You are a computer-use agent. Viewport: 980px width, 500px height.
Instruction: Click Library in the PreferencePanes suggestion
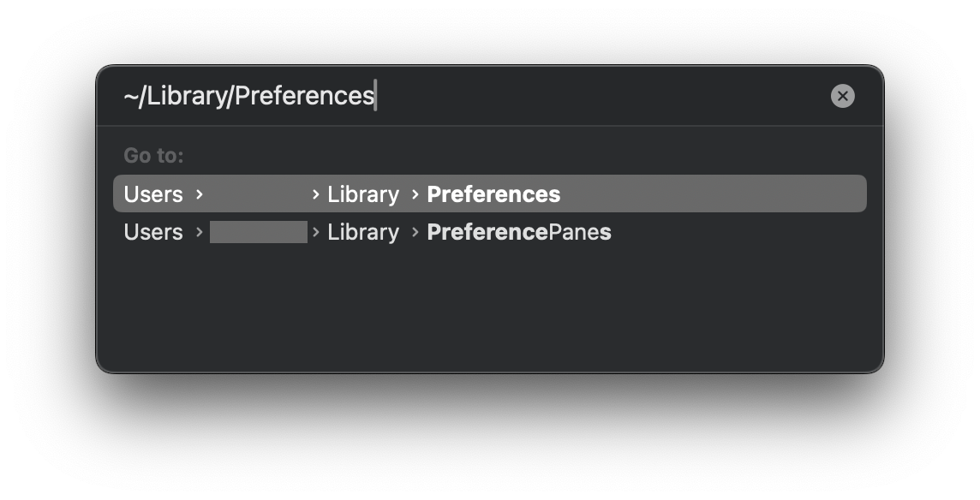(x=363, y=232)
